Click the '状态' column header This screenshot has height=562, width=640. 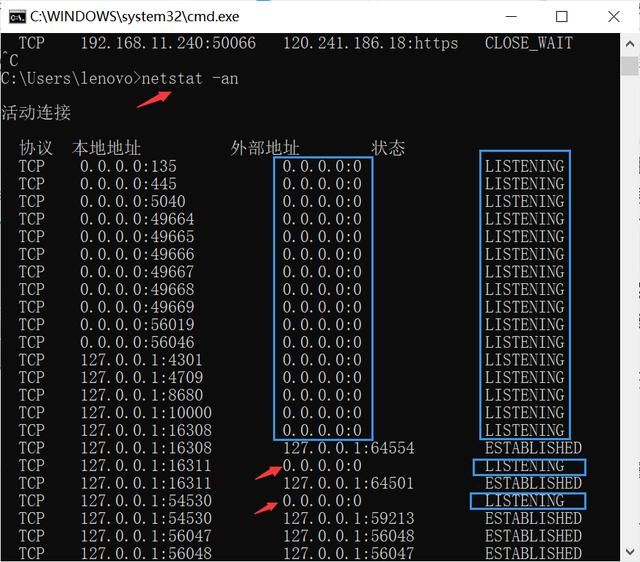(388, 148)
